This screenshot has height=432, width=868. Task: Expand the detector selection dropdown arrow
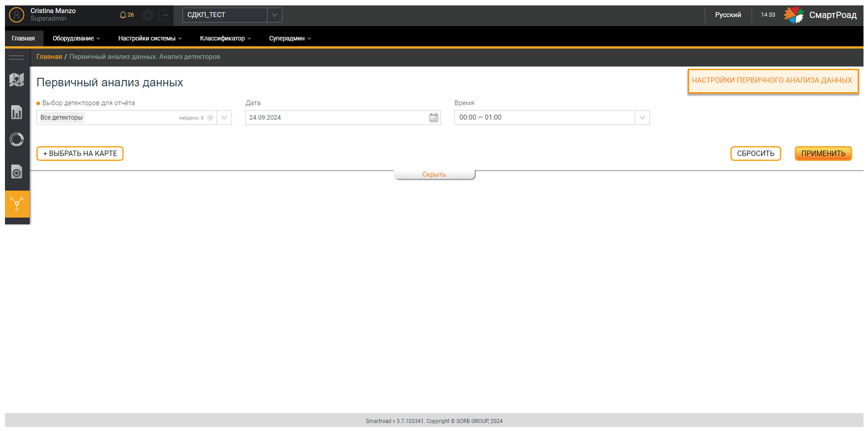[x=224, y=118]
